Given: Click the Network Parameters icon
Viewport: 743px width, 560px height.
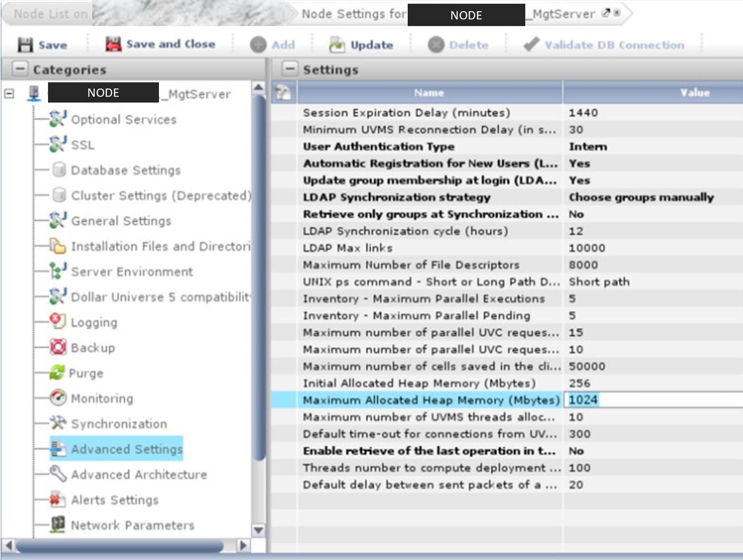Looking at the screenshot, I should coord(58,524).
